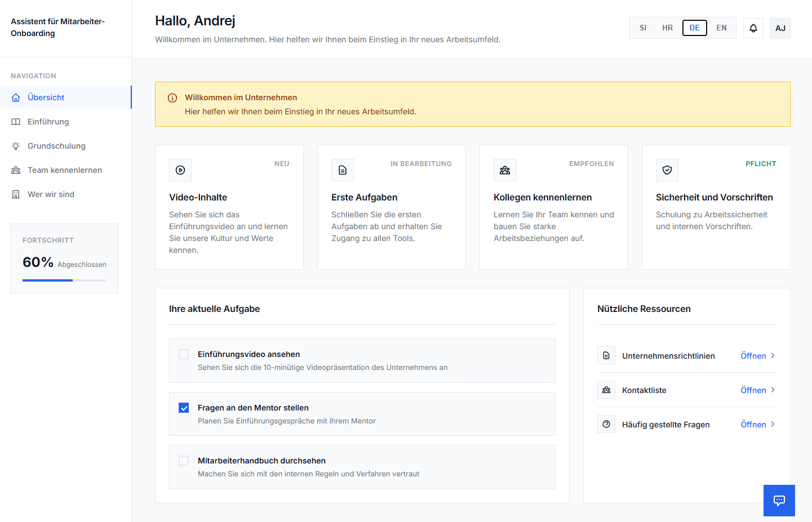Open the Video-Inhalte play icon
This screenshot has width=812, height=522.
180,169
